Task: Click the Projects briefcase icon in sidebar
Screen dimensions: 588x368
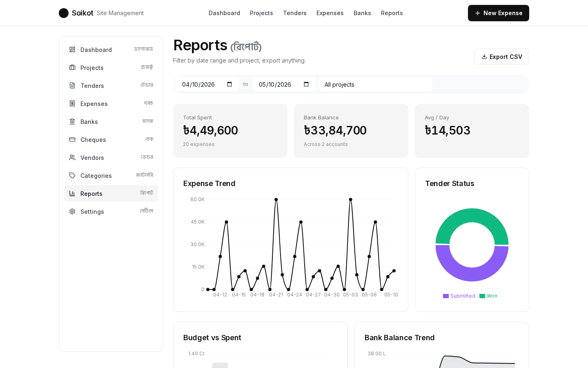Action: 72,67
